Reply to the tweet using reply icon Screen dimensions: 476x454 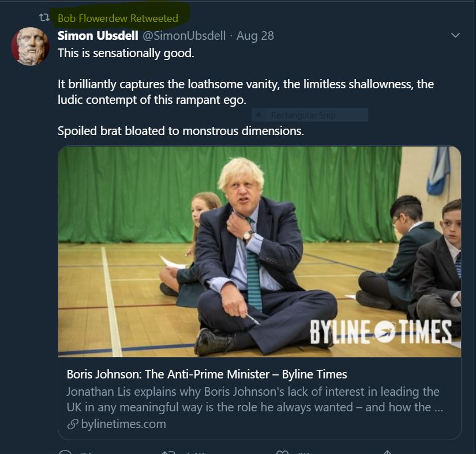[65, 452]
